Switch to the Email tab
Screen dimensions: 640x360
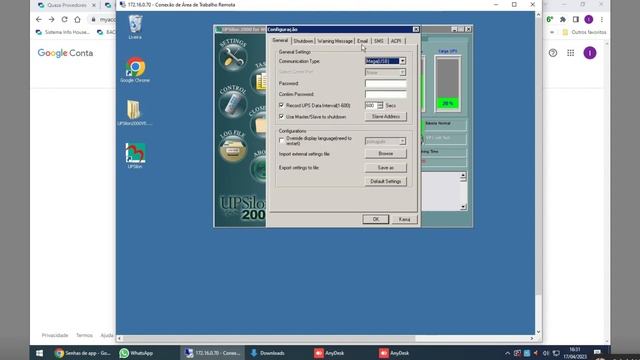point(362,41)
